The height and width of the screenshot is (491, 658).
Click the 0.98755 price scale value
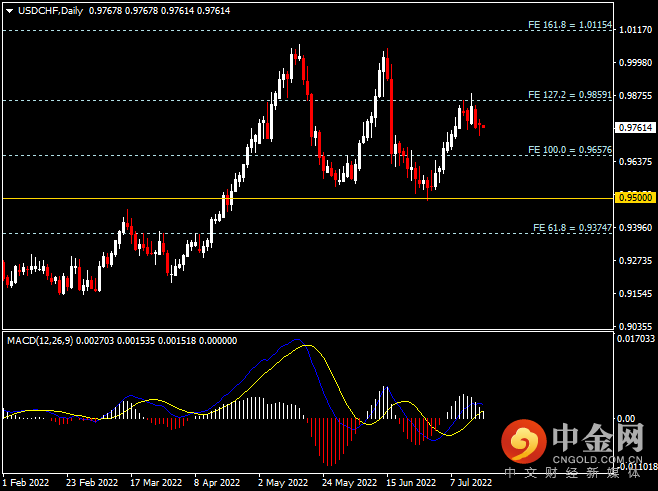point(635,96)
